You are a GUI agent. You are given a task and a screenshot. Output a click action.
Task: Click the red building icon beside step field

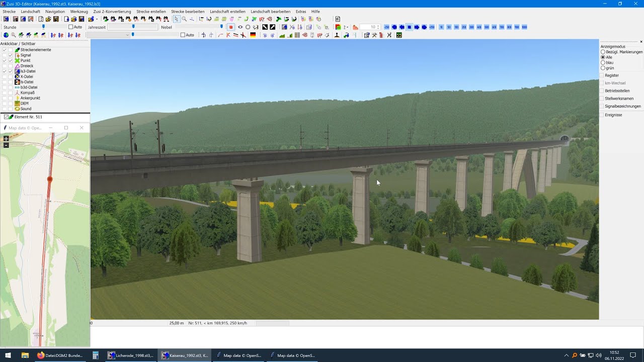click(x=355, y=27)
